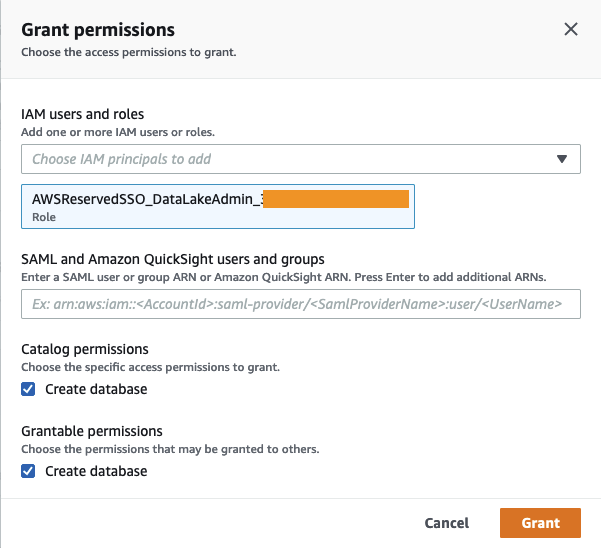This screenshot has width=601, height=548.
Task: Click the SAML ARN input field
Action: [x=300, y=304]
